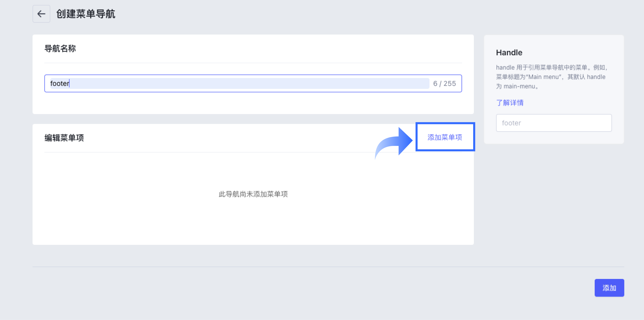Click the Handle panel heading
This screenshot has height=320, width=644.
click(509, 53)
